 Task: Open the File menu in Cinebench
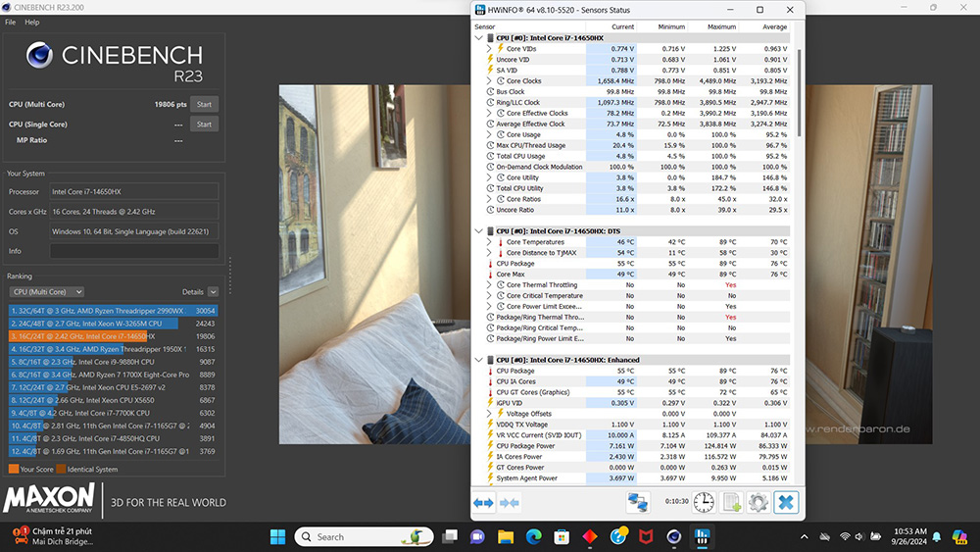tap(10, 22)
